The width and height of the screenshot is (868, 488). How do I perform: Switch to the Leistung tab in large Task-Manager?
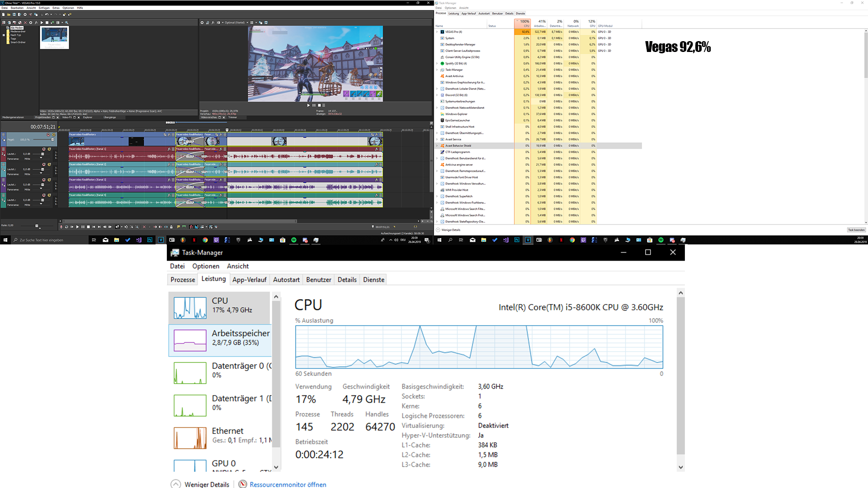click(x=213, y=279)
